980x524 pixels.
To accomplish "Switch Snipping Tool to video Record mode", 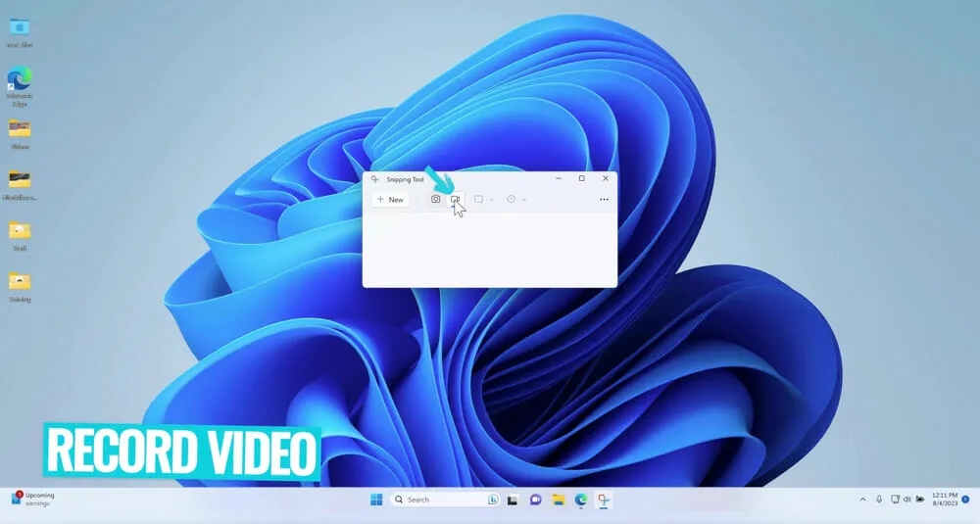I will (x=456, y=199).
